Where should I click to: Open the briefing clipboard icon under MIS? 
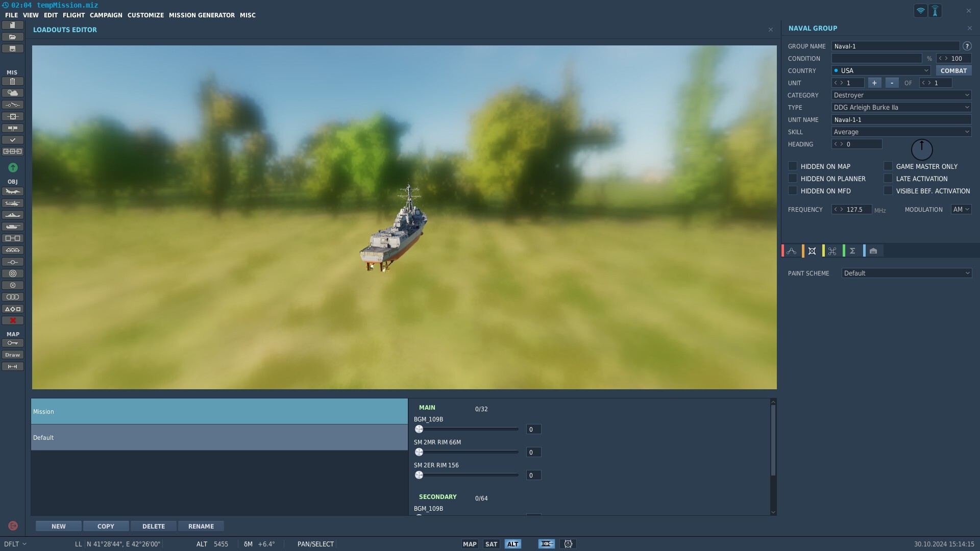(x=13, y=81)
